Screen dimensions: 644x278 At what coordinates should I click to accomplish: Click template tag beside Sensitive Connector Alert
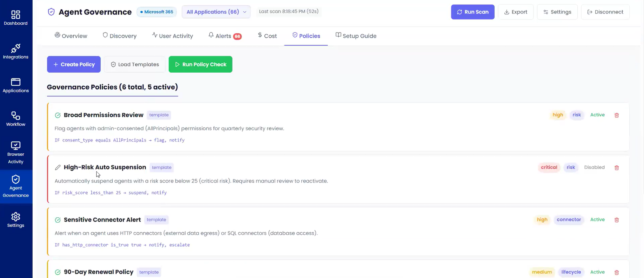(157, 220)
